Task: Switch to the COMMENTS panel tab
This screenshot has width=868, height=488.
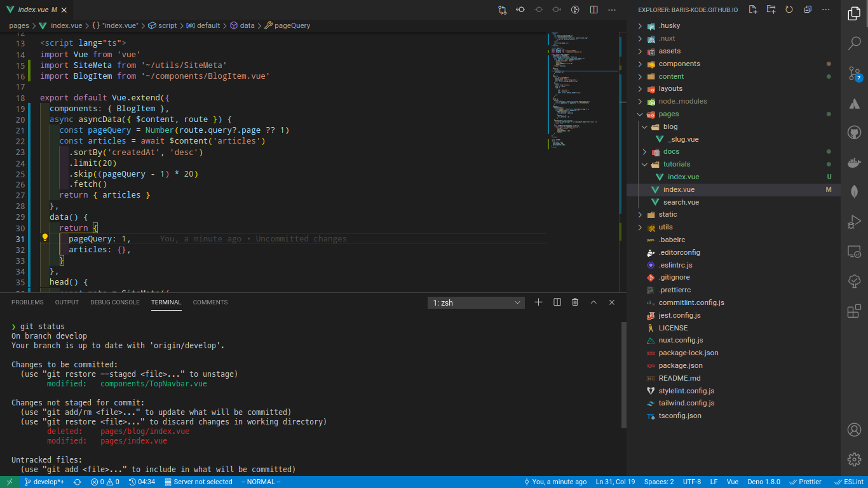Action: coord(210,302)
